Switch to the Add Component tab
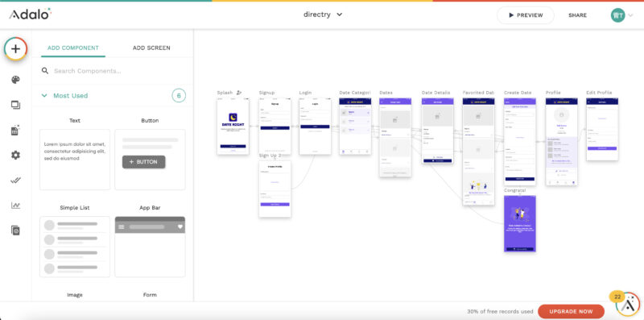644x320 pixels. coord(73,48)
